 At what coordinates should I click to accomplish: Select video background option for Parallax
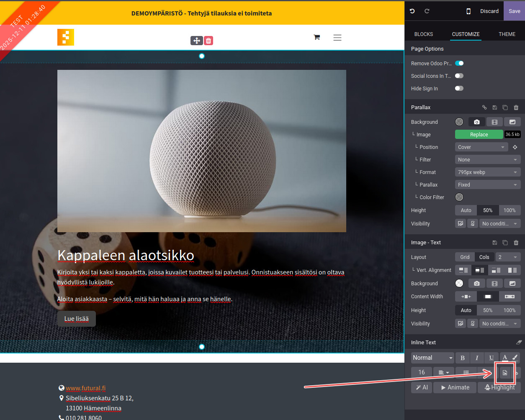click(x=494, y=122)
